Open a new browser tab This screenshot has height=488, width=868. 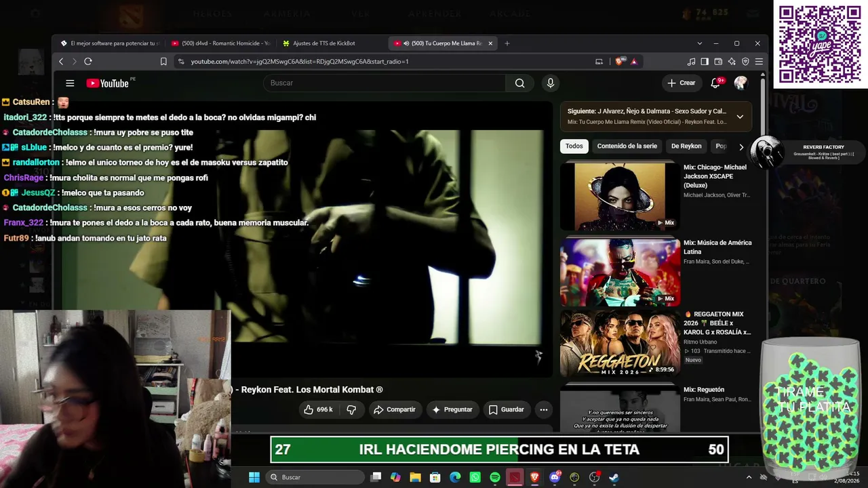[507, 43]
